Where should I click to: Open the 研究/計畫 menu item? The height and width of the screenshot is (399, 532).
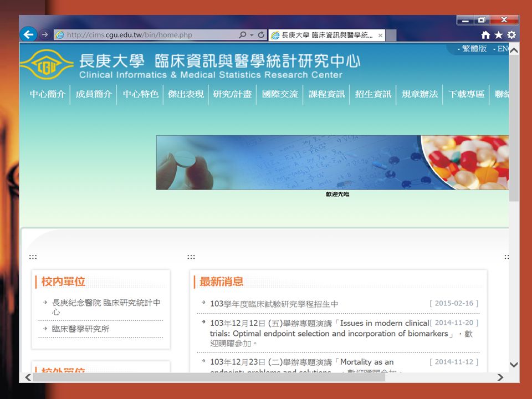pos(232,94)
